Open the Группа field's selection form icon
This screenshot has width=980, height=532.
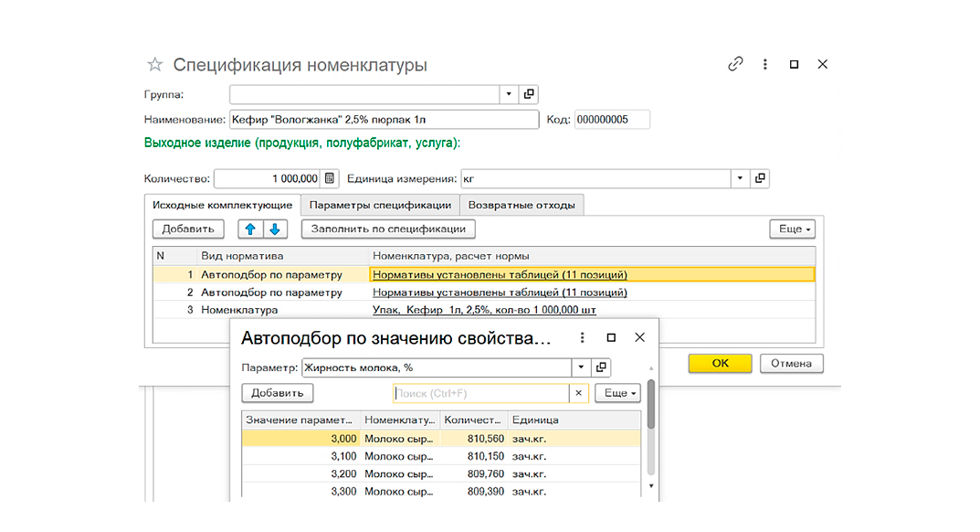[529, 94]
